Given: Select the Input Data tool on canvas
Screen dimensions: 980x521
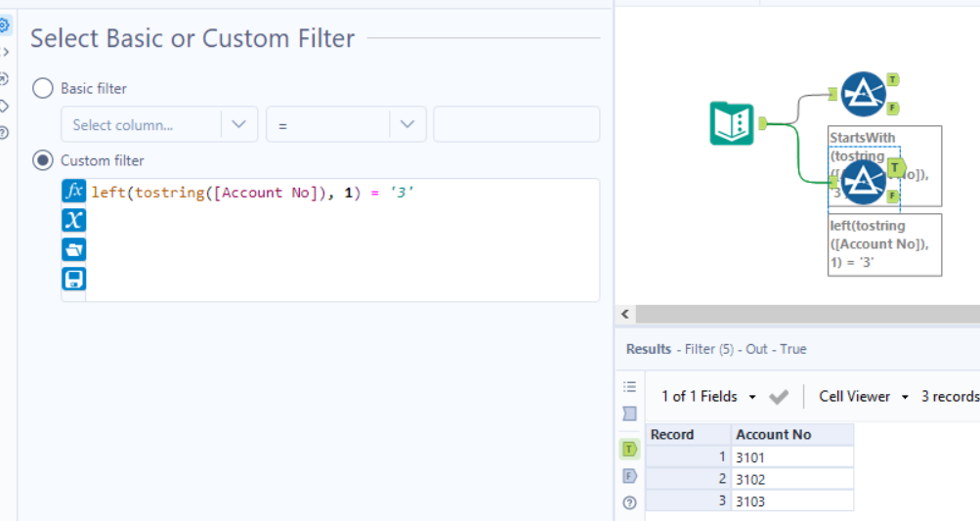Looking at the screenshot, I should pyautogui.click(x=731, y=123).
